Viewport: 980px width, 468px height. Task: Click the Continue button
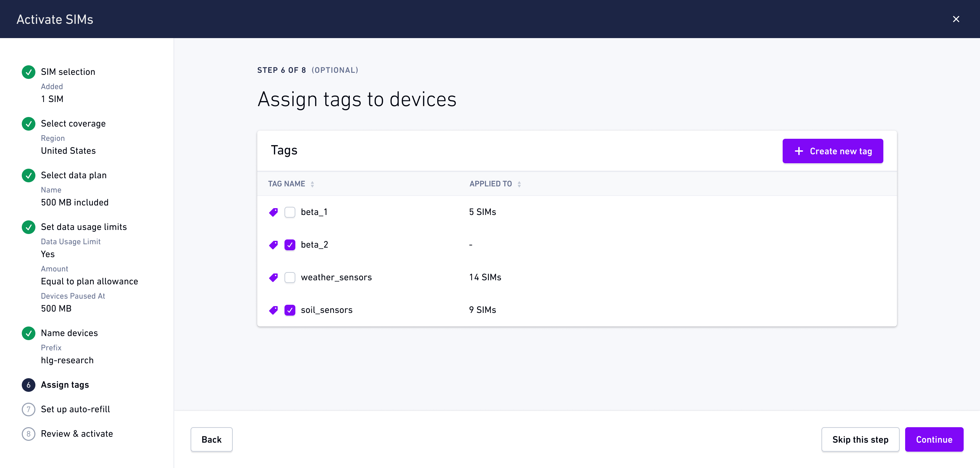pos(934,439)
